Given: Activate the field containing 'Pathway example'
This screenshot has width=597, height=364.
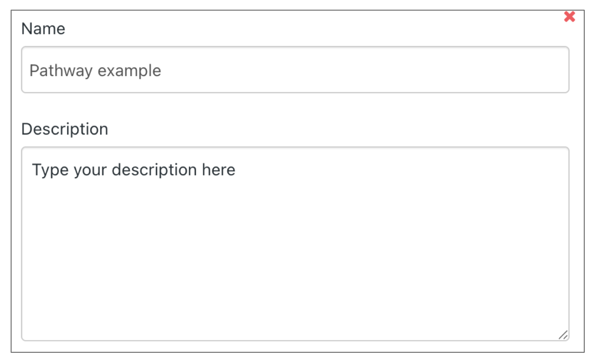Looking at the screenshot, I should pyautogui.click(x=295, y=70).
